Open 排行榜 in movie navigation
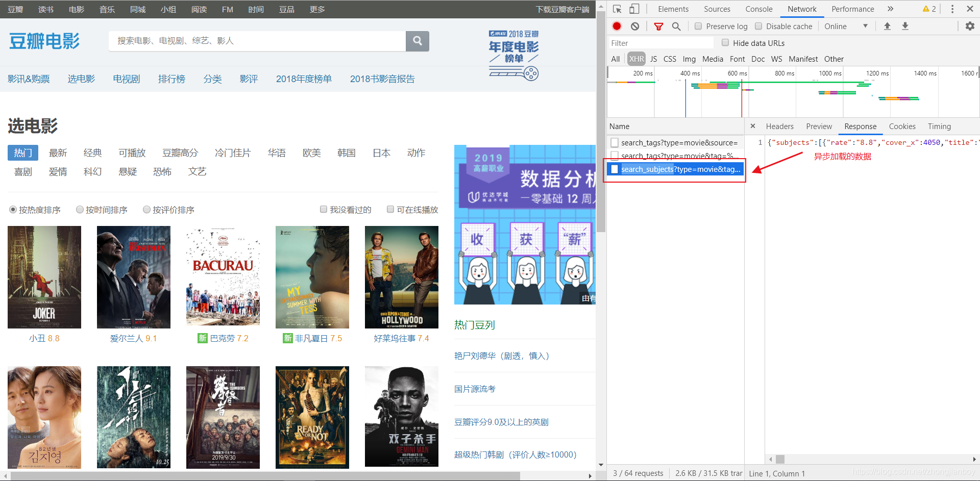The image size is (980, 481). tap(171, 79)
